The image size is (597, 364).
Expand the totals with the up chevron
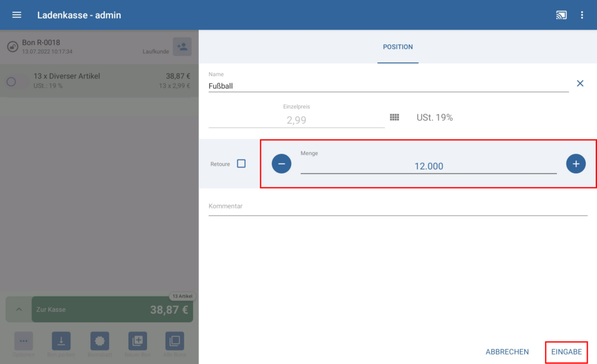(19, 309)
